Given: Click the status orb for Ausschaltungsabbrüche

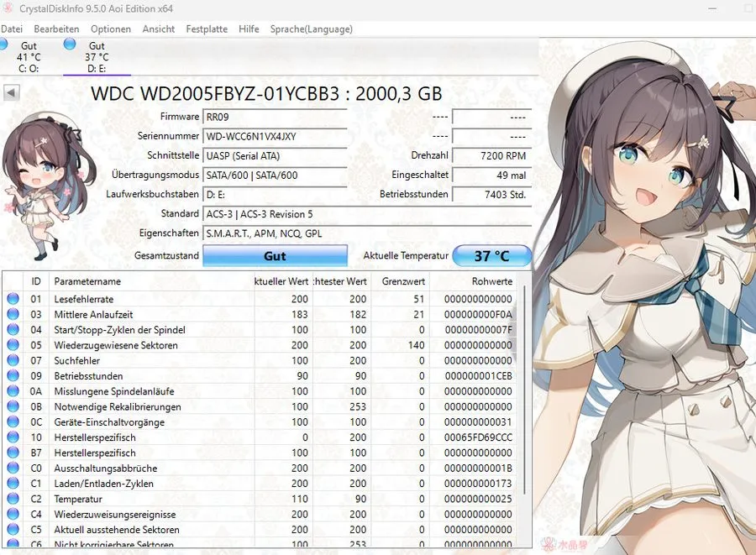Looking at the screenshot, I should point(13,469).
